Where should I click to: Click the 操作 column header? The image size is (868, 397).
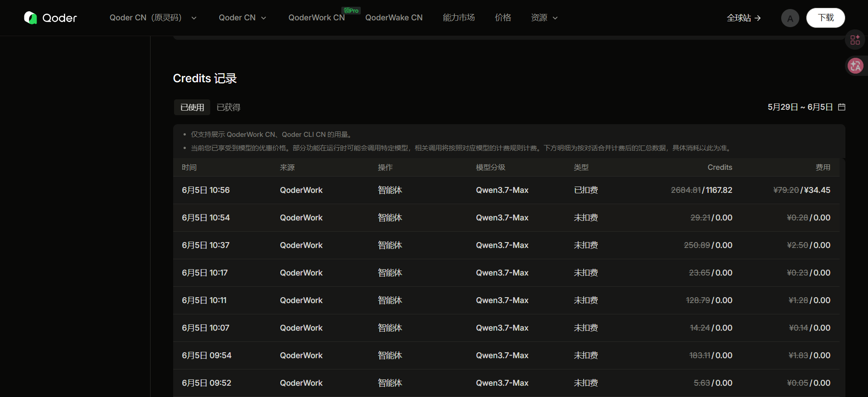click(385, 168)
